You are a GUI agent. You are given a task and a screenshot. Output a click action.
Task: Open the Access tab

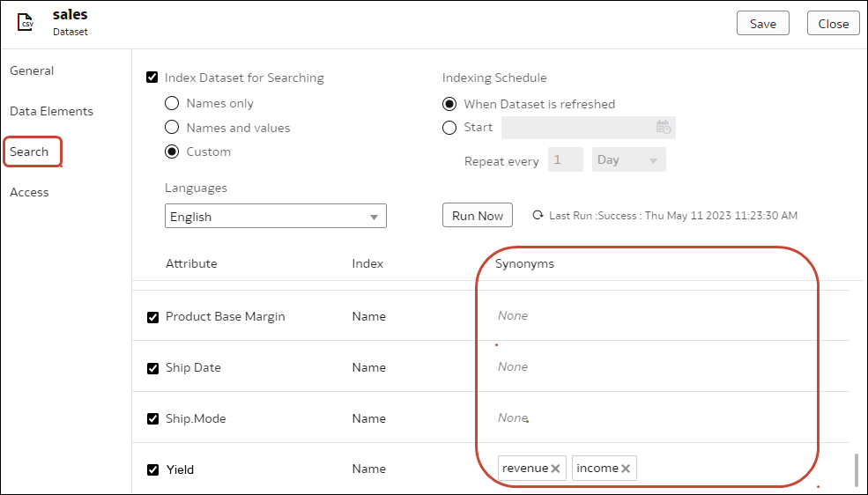[29, 192]
